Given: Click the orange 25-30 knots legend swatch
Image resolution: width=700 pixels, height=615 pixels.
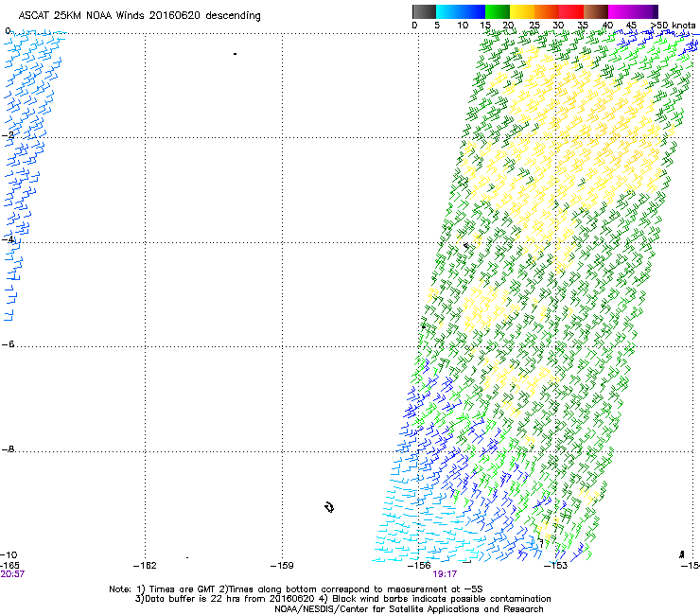Looking at the screenshot, I should [547, 11].
